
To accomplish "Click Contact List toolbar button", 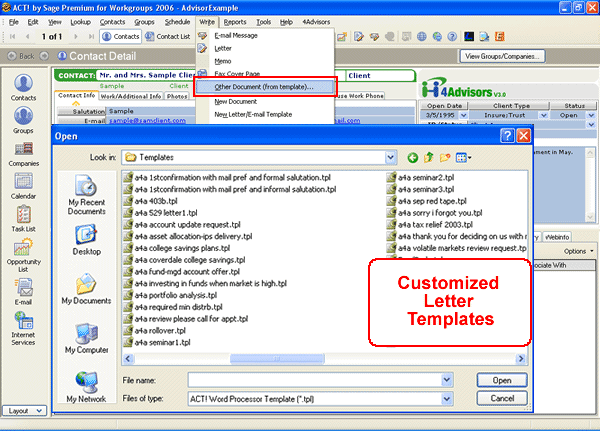I will click(168, 36).
